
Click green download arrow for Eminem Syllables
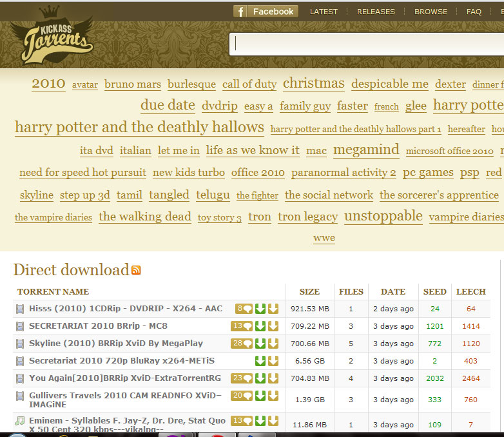coord(260,421)
